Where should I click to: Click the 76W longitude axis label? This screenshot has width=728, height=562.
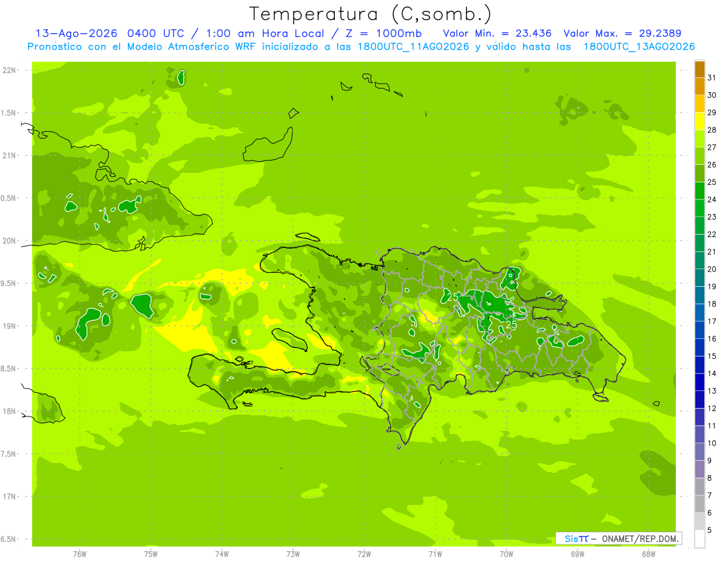(x=79, y=554)
